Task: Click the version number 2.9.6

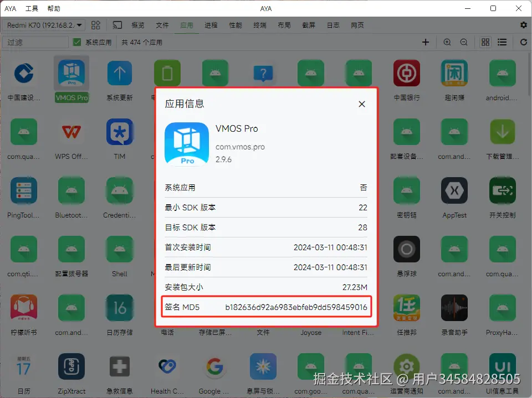Action: [x=223, y=159]
